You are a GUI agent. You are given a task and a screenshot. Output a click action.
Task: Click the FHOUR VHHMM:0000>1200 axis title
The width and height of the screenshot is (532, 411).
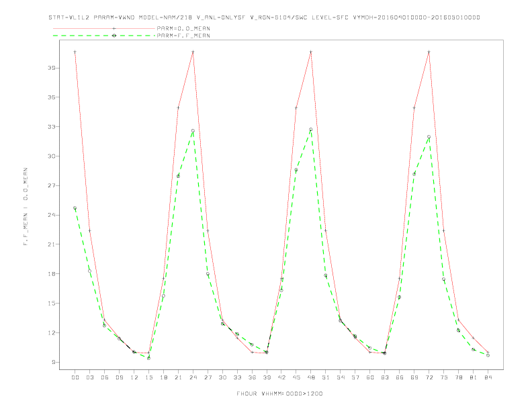point(279,394)
